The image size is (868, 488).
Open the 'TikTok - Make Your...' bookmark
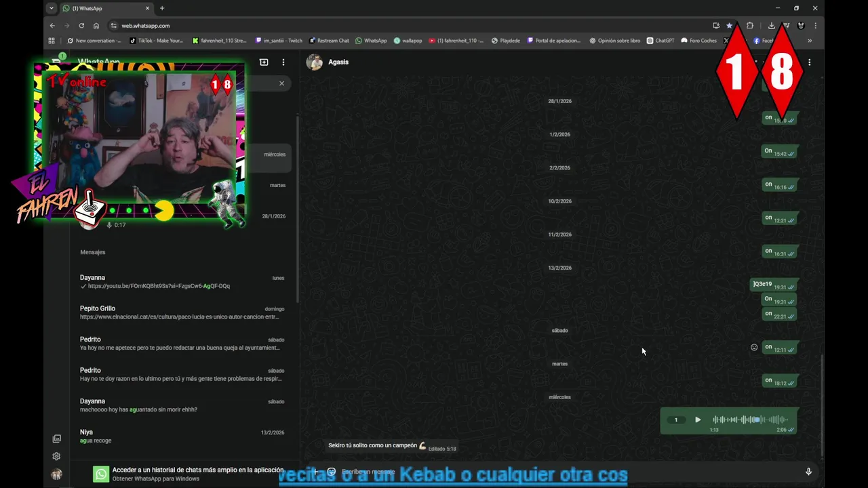(x=156, y=41)
